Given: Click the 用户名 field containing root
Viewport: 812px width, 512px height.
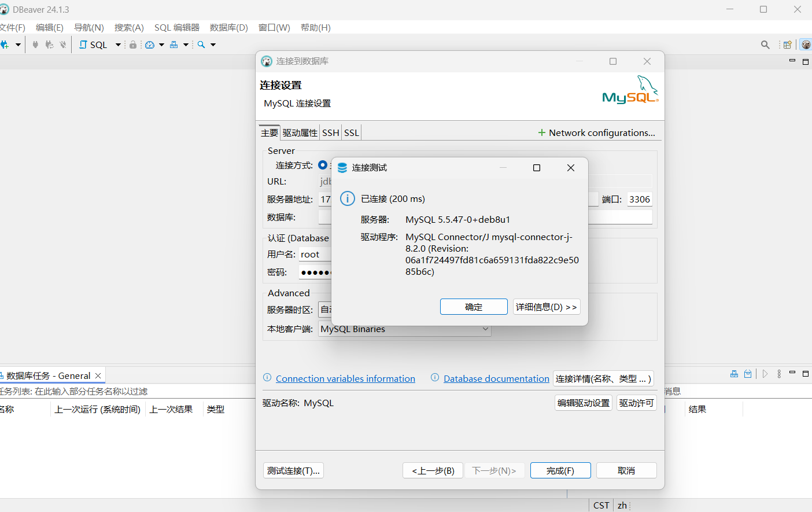Looking at the screenshot, I should click(x=315, y=254).
